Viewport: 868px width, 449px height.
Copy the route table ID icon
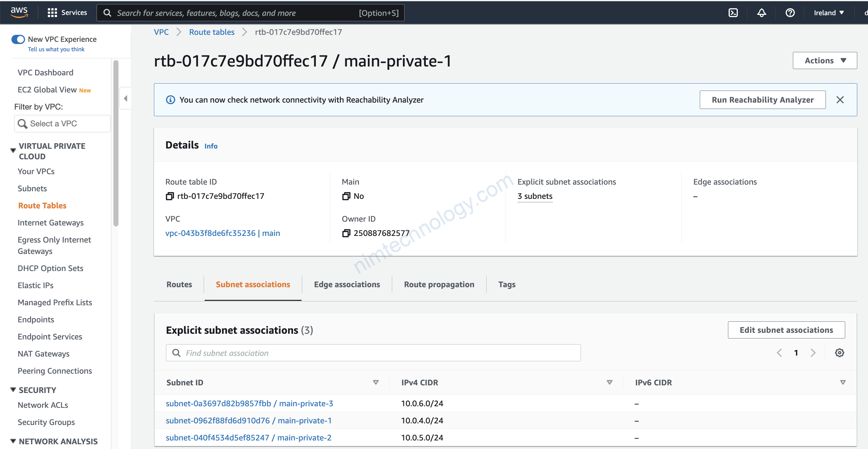[170, 196]
